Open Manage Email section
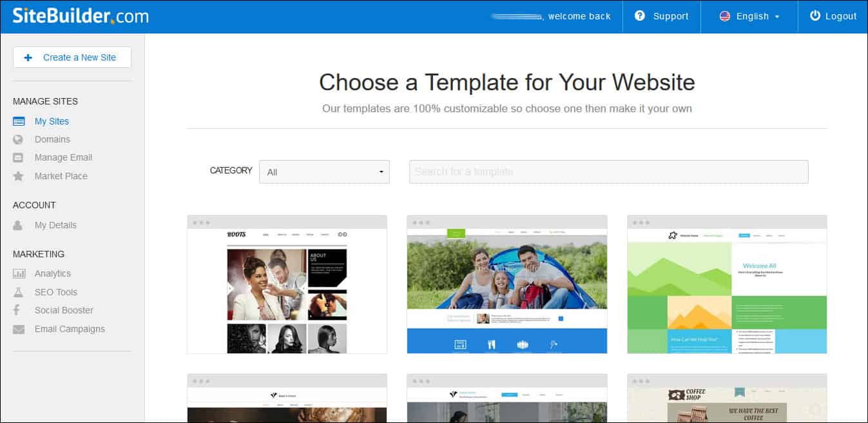 pos(63,157)
